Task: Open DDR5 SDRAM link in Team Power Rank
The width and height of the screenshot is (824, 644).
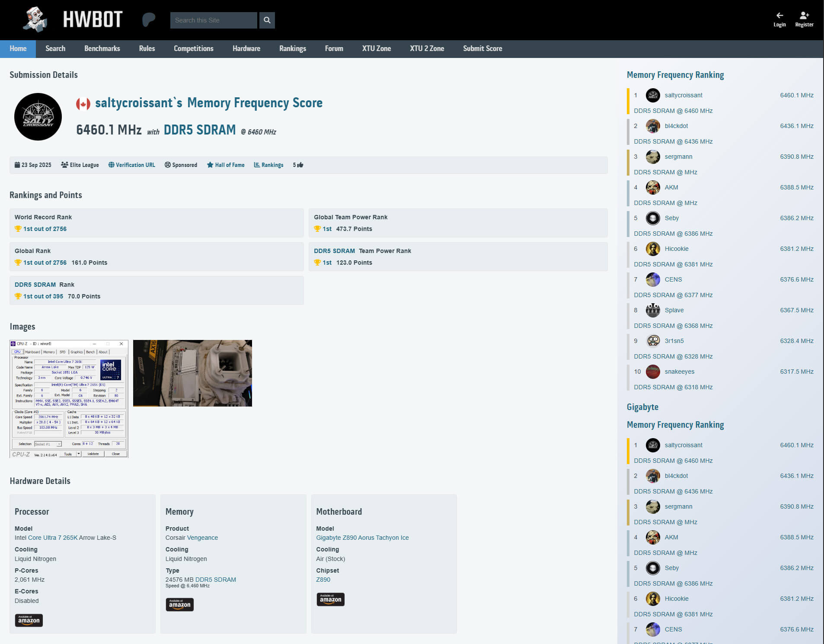Action: [x=334, y=251]
